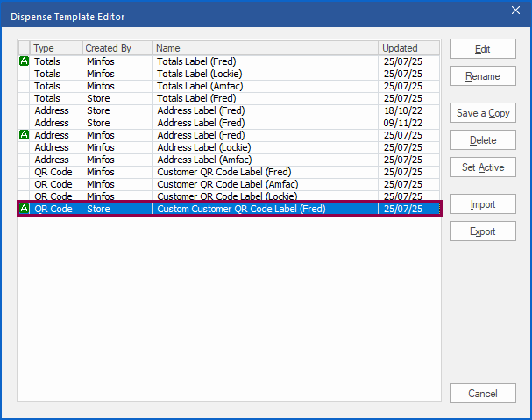Screen dimensions: 532x420
Task: Select Address Label updated 18/10/22
Action: tap(229, 110)
